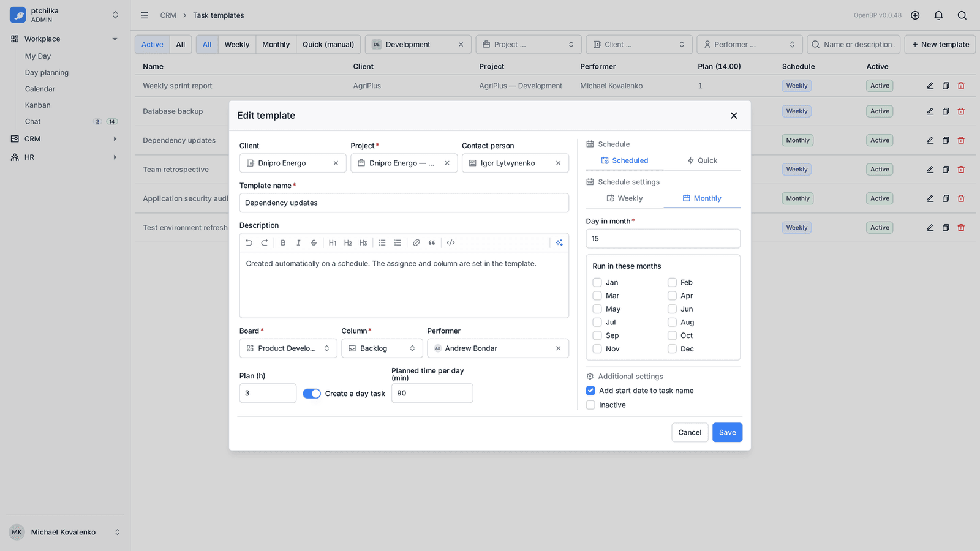The width and height of the screenshot is (980, 551).
Task: Undo last edit in description toolbar
Action: (249, 242)
